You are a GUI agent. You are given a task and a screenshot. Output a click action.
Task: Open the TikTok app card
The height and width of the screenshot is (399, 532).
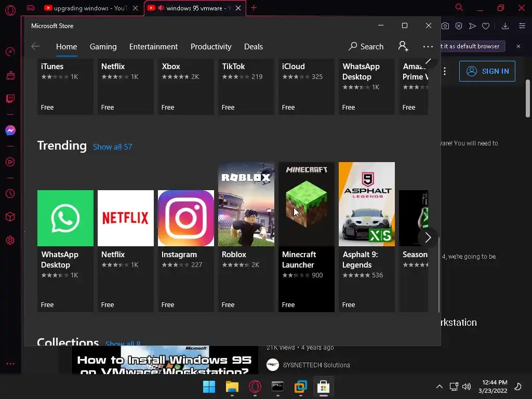(246, 87)
